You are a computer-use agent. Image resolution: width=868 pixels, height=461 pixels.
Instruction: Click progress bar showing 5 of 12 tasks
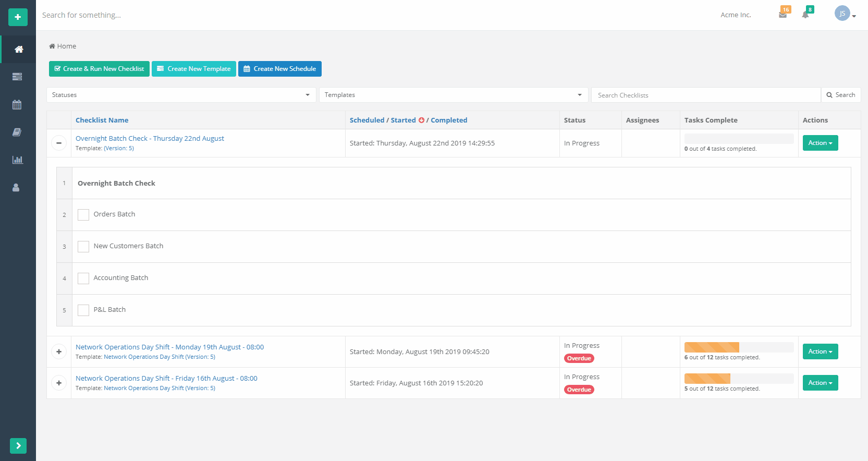pos(739,379)
